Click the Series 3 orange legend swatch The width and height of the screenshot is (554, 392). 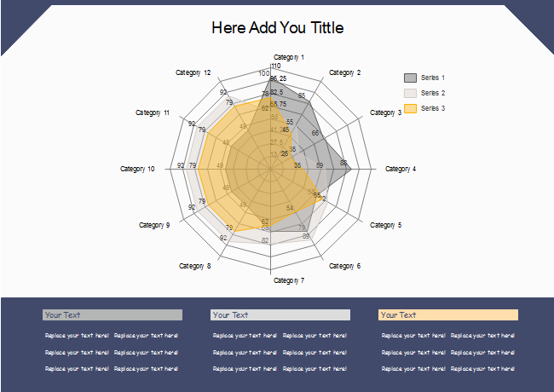(410, 108)
